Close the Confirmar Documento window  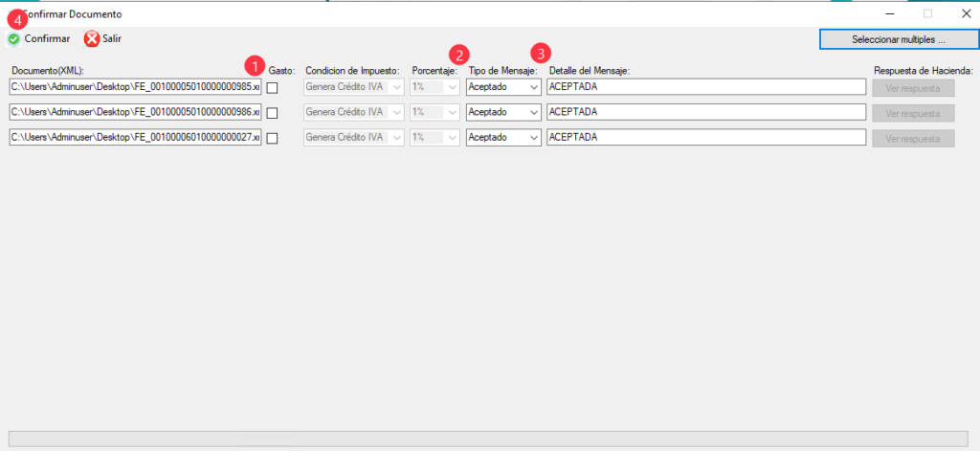(966, 14)
